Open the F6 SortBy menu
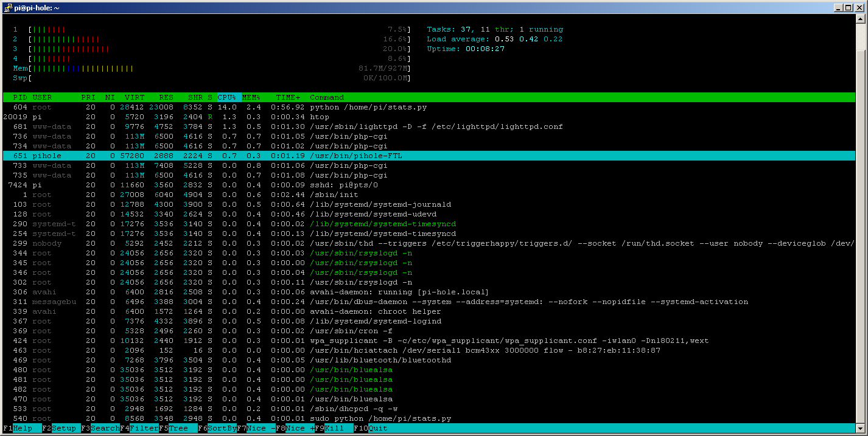 (x=222, y=428)
